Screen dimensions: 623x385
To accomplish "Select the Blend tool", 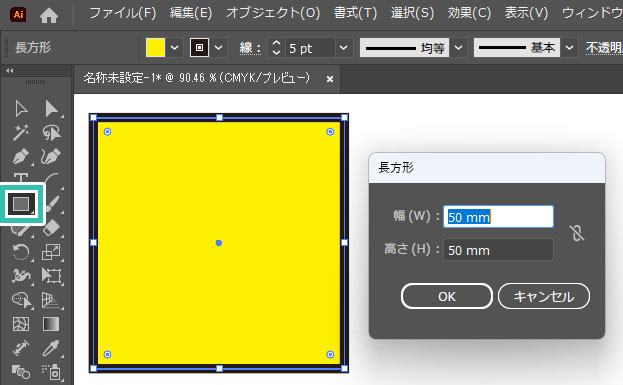I will 21,372.
